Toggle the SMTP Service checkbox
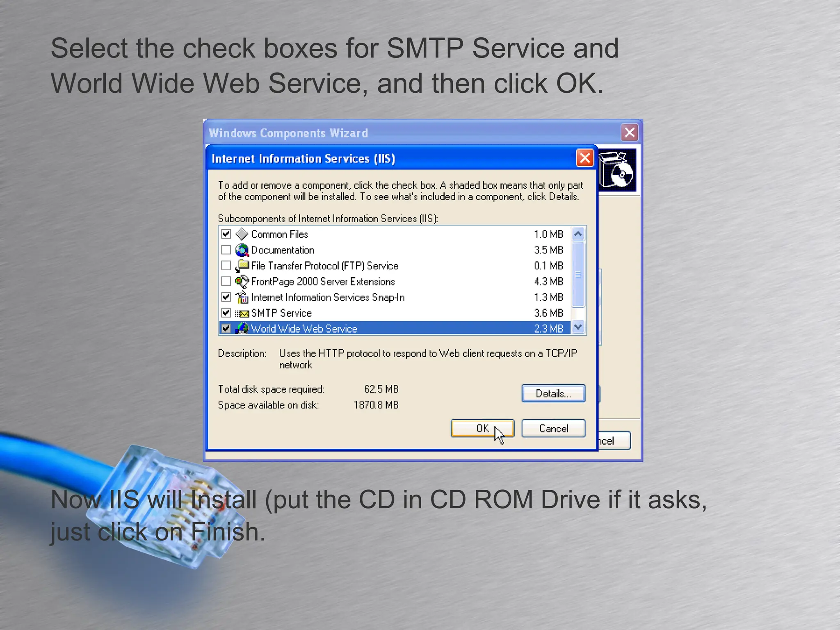The height and width of the screenshot is (630, 840). (226, 313)
